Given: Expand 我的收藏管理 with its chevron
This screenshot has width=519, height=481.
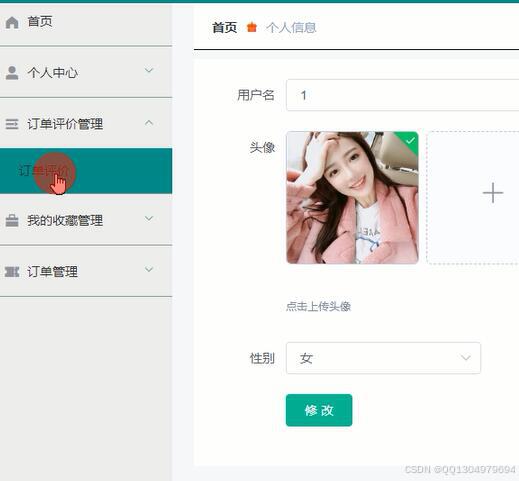Looking at the screenshot, I should (x=149, y=218).
